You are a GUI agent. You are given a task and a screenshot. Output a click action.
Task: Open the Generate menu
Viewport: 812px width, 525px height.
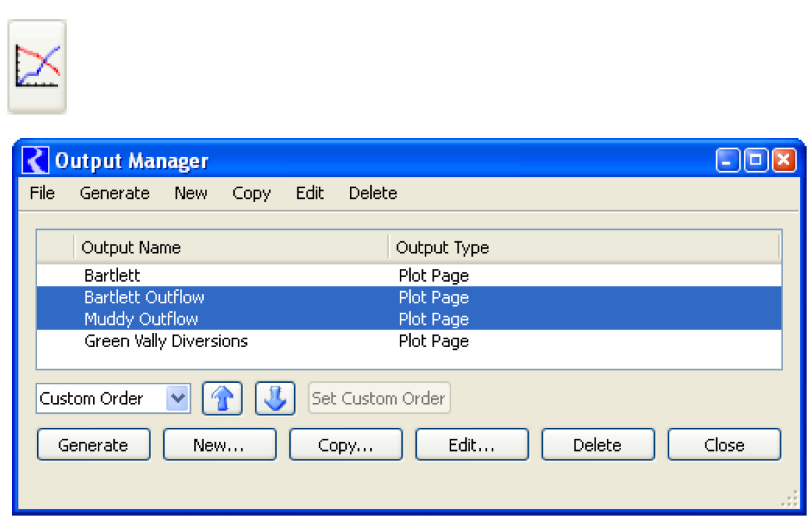(x=115, y=193)
